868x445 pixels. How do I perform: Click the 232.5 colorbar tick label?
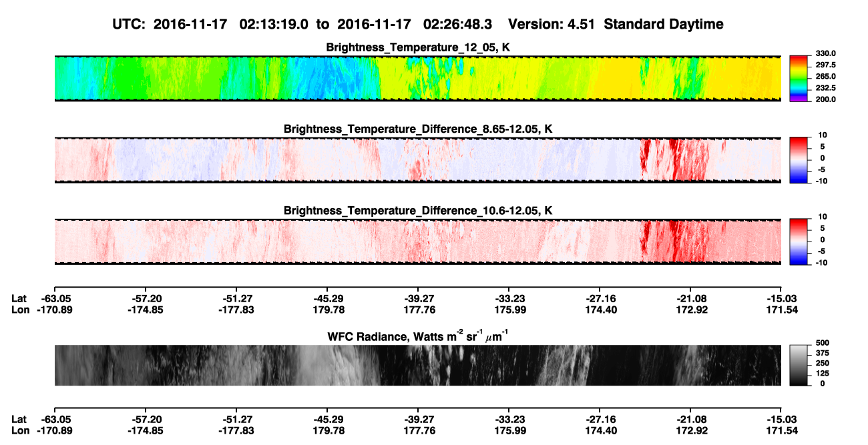click(x=826, y=87)
